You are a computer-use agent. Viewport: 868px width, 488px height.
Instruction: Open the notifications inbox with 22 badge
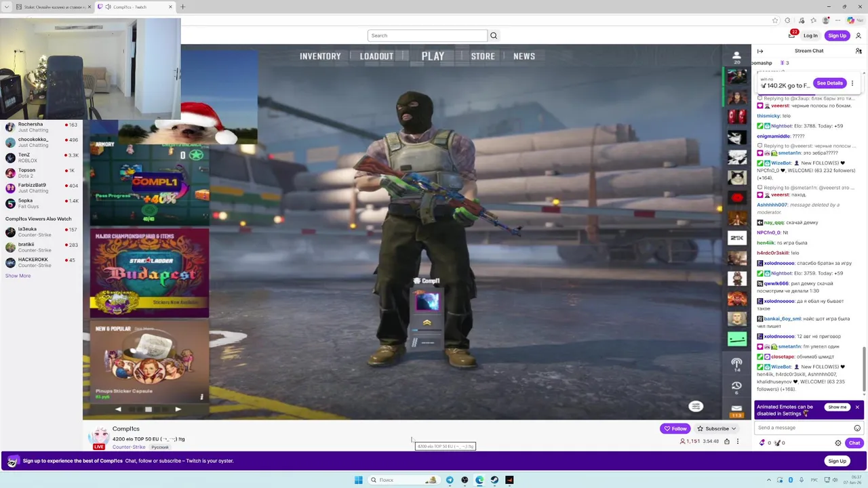coord(791,35)
